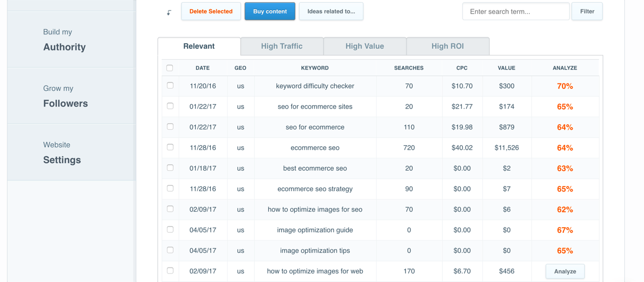644x282 pixels.
Task: Click the 720 searches cell
Action: pyautogui.click(x=409, y=148)
